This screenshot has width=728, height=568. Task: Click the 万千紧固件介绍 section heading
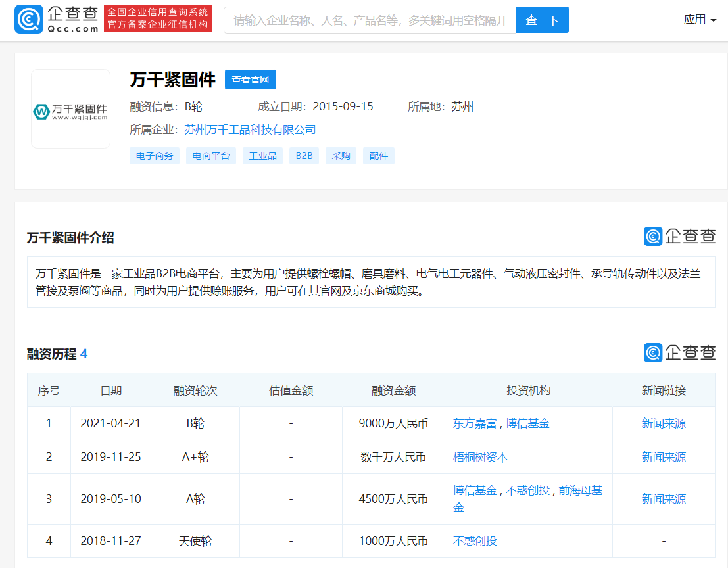pyautogui.click(x=70, y=237)
